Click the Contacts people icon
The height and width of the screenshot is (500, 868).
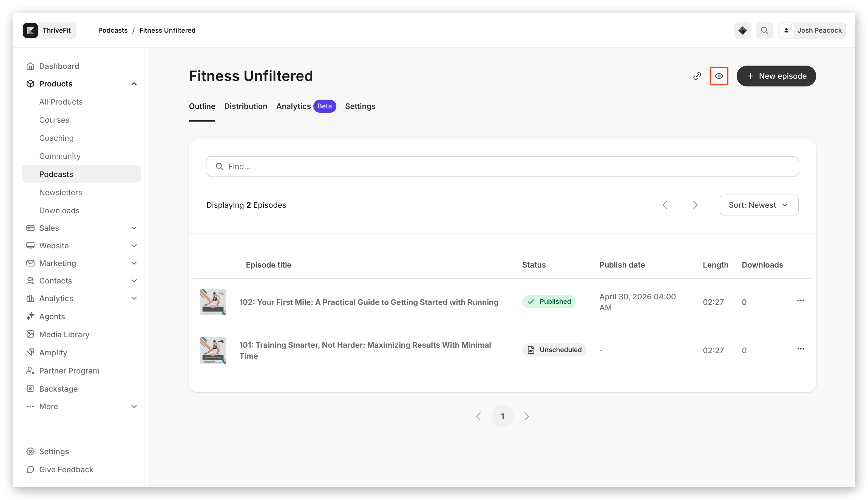pos(30,280)
